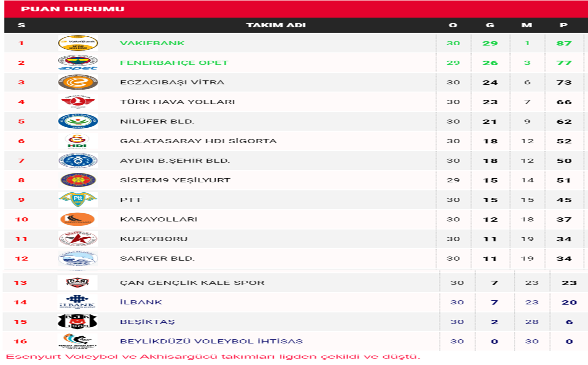This screenshot has height=365, width=588.
Task: Open the Sarıyer Bld. dolphin logo
Action: coord(78,258)
